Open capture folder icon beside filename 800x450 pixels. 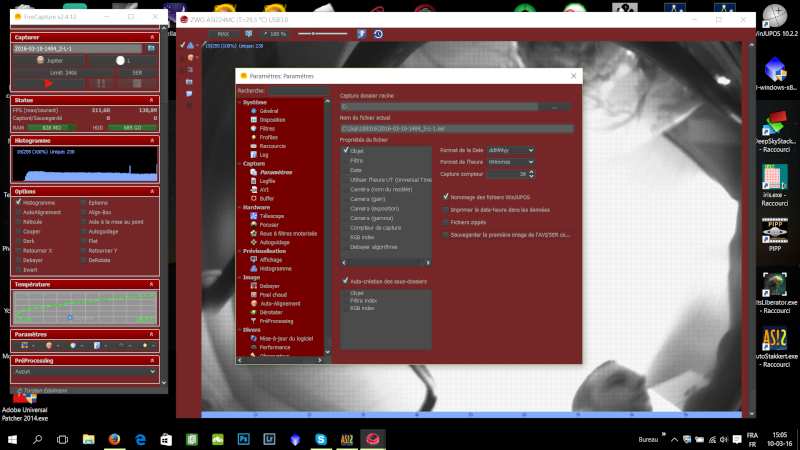151,48
